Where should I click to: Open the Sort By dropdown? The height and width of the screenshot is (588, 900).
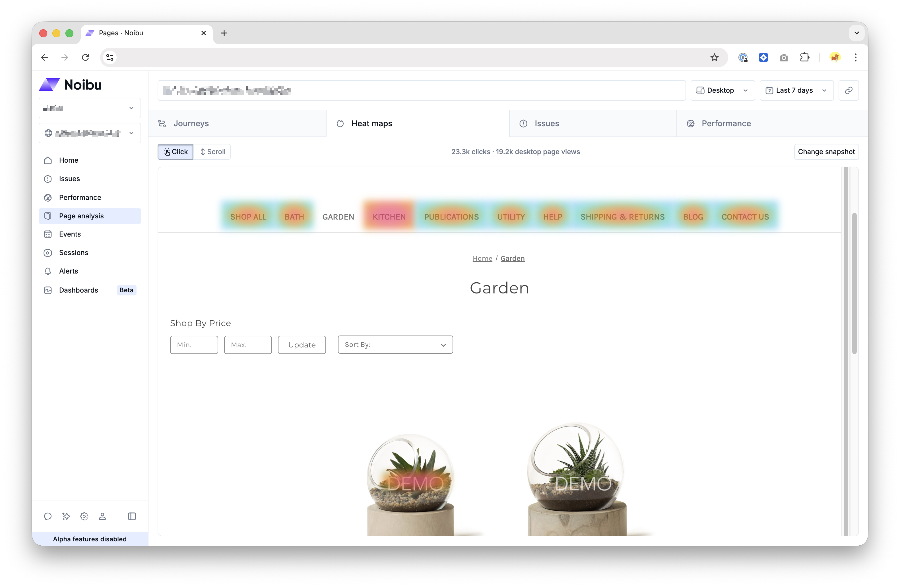(395, 345)
